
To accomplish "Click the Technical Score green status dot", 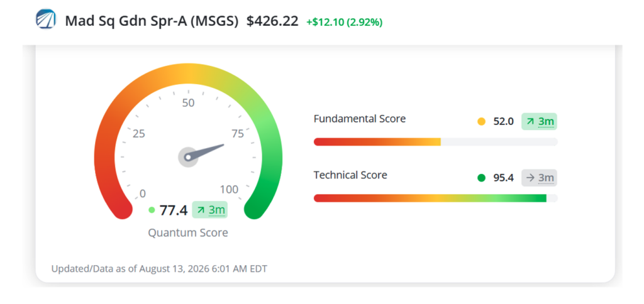I will (x=481, y=178).
